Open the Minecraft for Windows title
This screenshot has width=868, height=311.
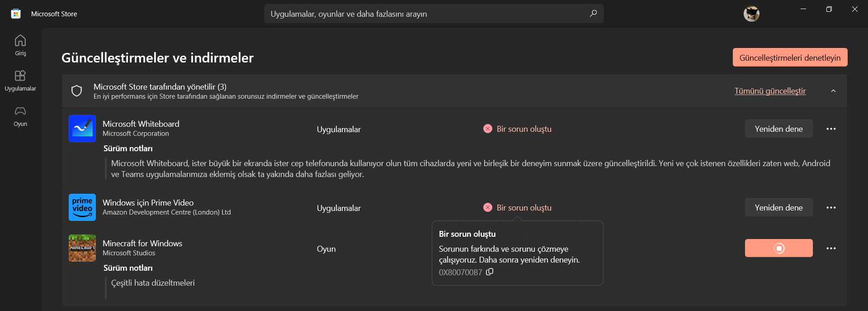pyautogui.click(x=142, y=243)
